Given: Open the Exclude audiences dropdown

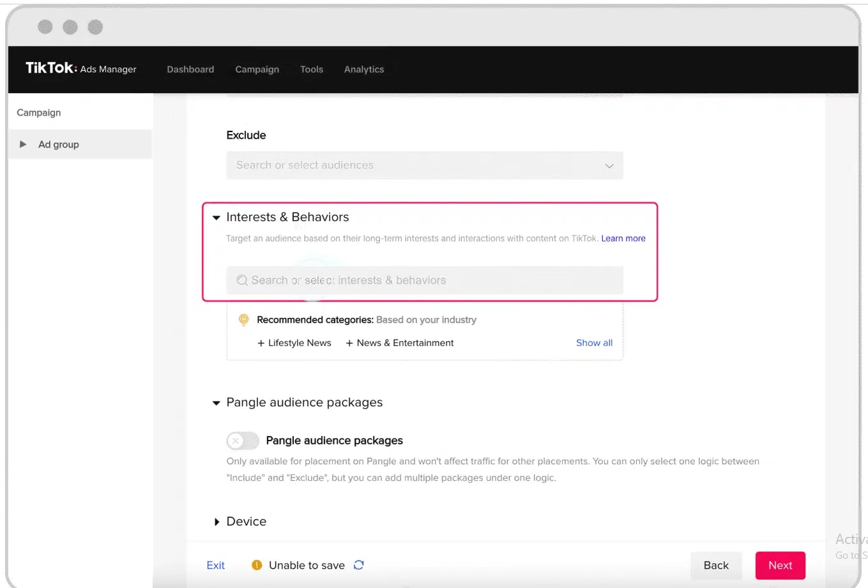Looking at the screenshot, I should point(425,165).
